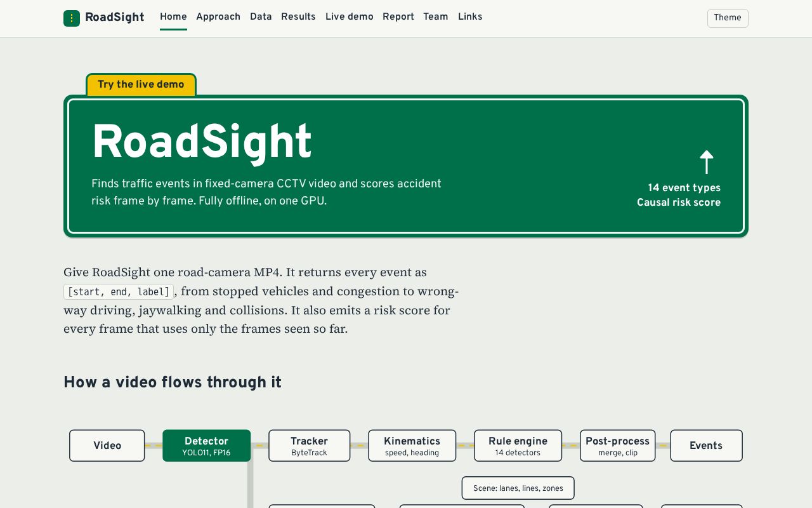812x508 pixels.
Task: Select the Video pipeline node
Action: click(x=107, y=446)
